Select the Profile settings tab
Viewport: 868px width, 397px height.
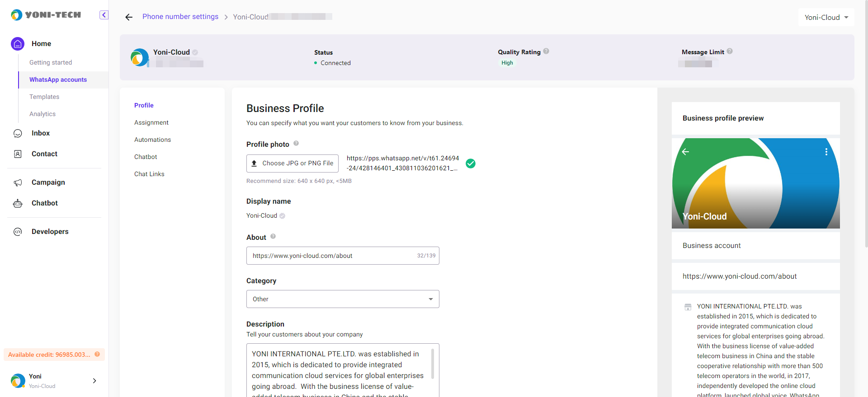144,105
